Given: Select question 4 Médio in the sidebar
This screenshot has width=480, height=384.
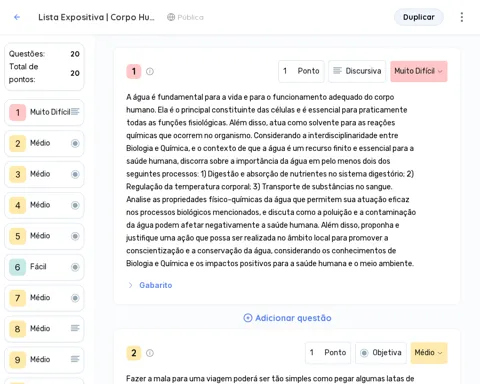Looking at the screenshot, I should tap(44, 205).
